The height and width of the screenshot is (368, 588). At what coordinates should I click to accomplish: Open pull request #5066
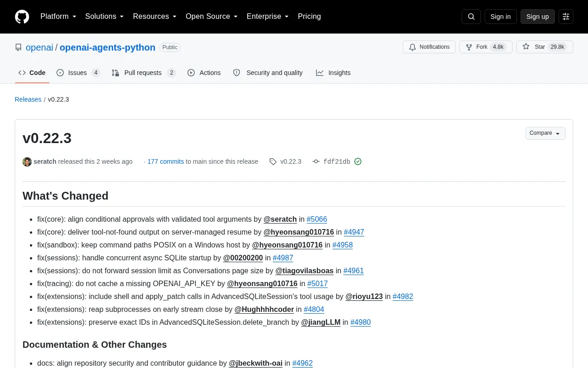[x=317, y=219]
